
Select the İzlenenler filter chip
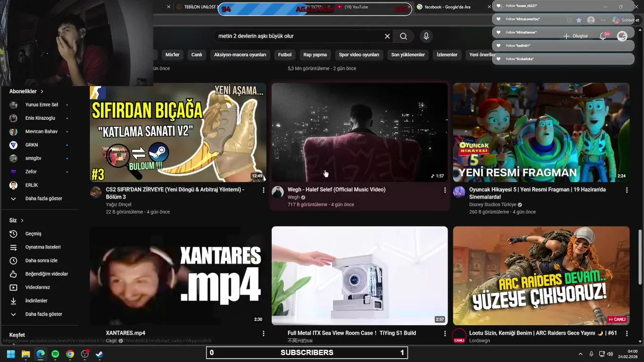click(447, 55)
